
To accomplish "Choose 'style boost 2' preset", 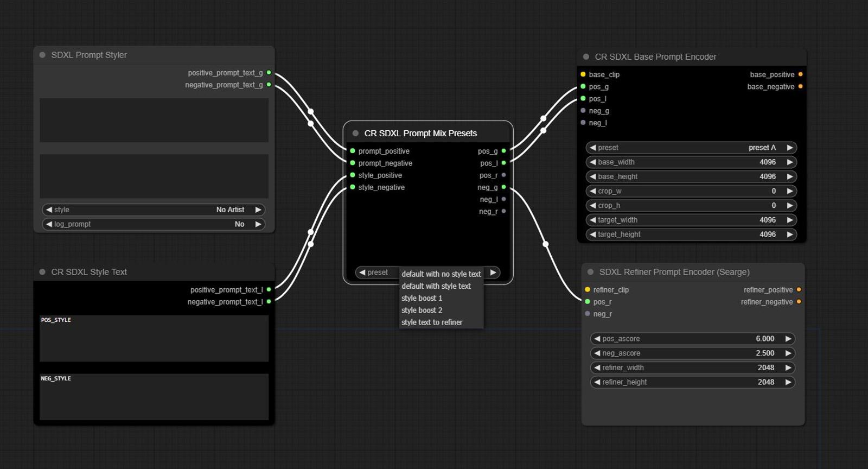I will [x=441, y=310].
